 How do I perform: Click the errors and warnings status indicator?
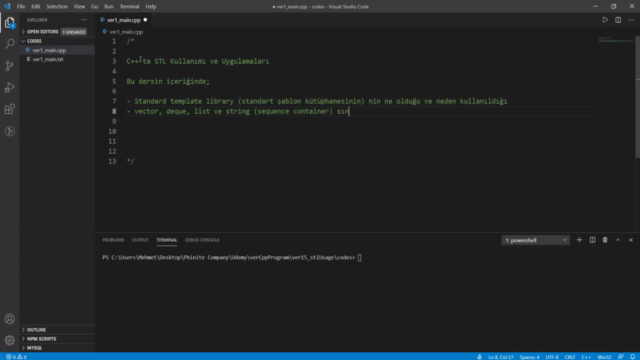[16, 357]
